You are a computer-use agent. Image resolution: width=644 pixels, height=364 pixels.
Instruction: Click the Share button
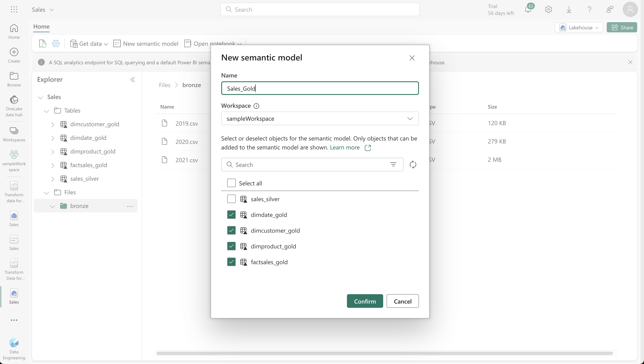(622, 27)
